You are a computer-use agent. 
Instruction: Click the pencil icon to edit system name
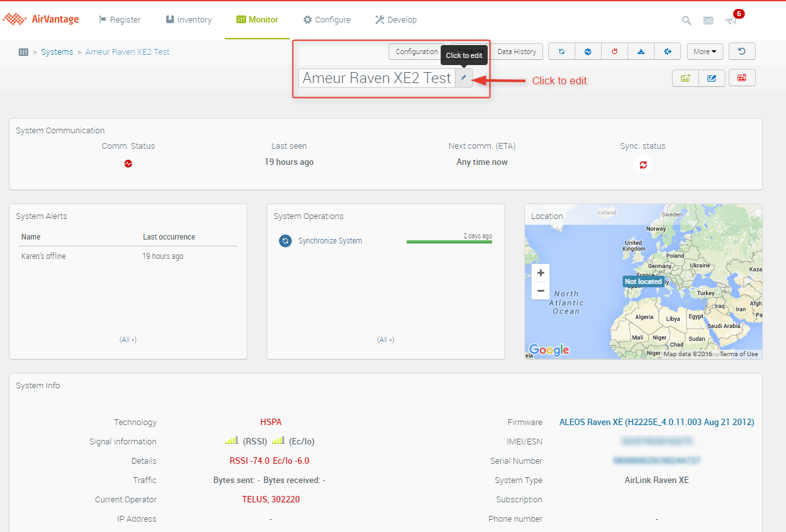click(x=463, y=78)
